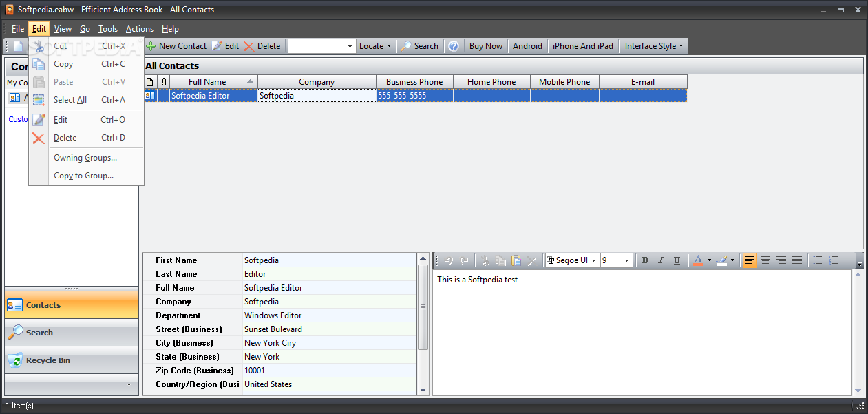Toggle bold formatting in notes
The width and height of the screenshot is (868, 414).
click(645, 260)
